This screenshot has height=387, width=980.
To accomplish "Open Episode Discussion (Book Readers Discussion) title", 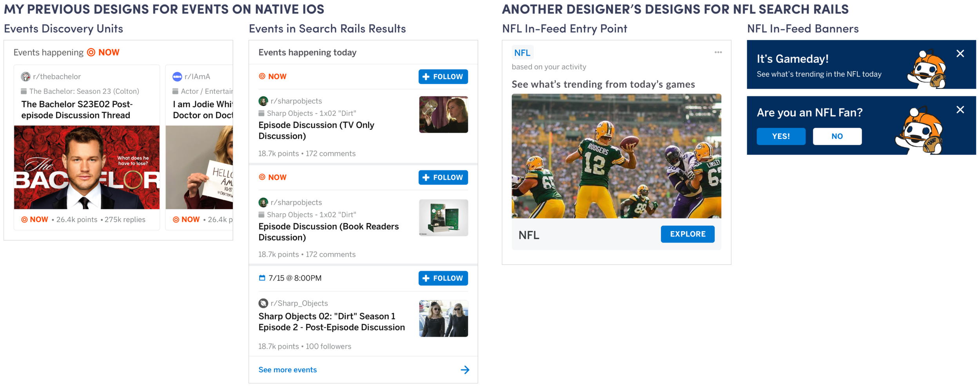I will tap(328, 232).
